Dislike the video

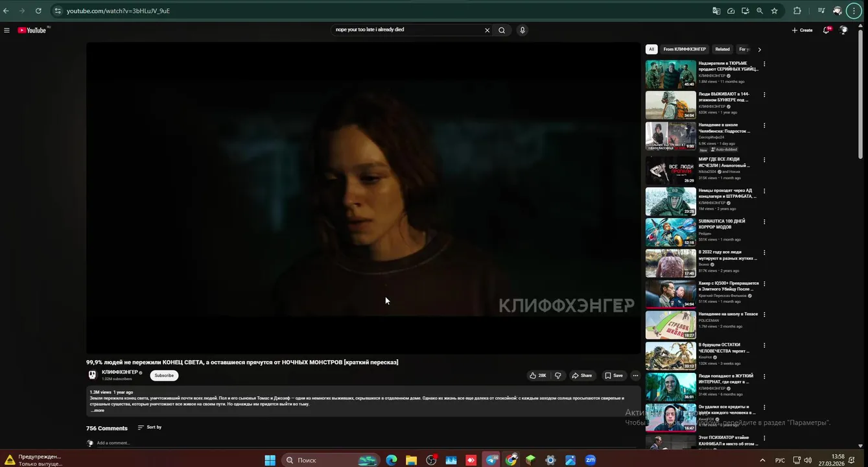557,376
